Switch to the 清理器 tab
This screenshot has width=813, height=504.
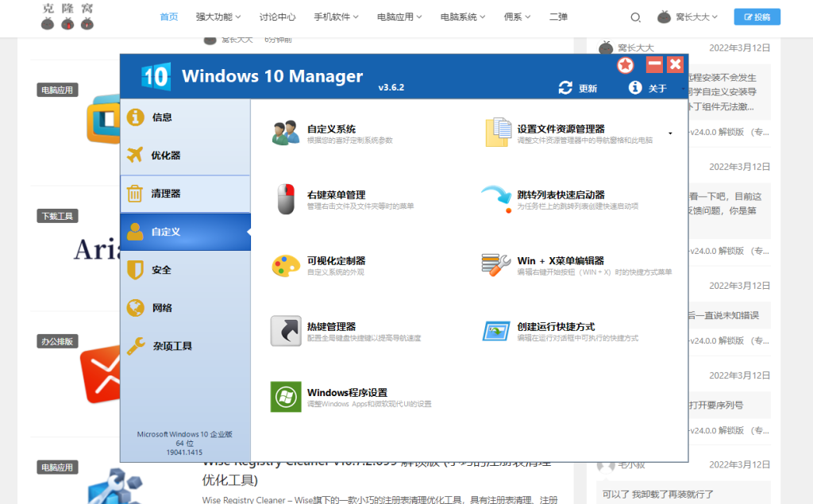[186, 194]
